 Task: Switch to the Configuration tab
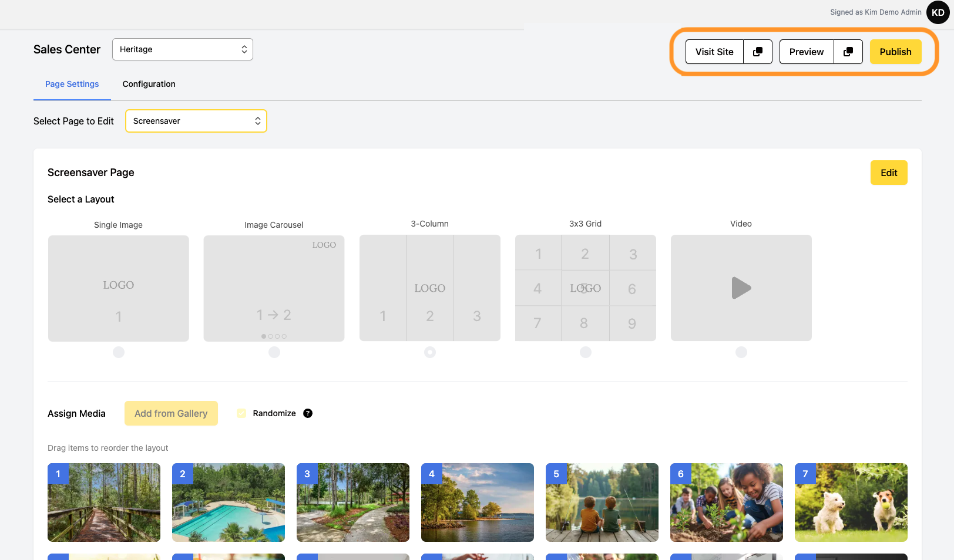pyautogui.click(x=149, y=84)
